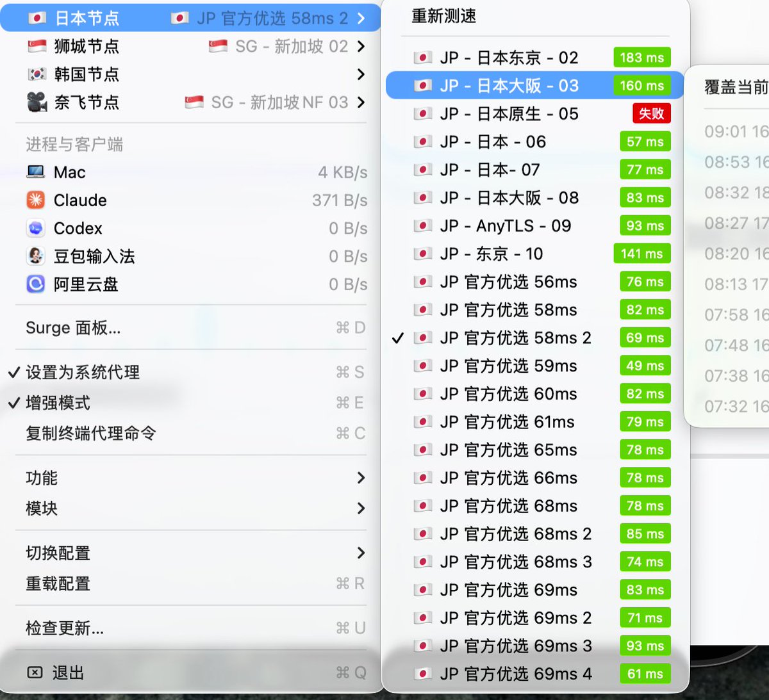Screen dimensions: 769x700
Task: Expand the 日本节点 submenu chevron
Action: 361,18
